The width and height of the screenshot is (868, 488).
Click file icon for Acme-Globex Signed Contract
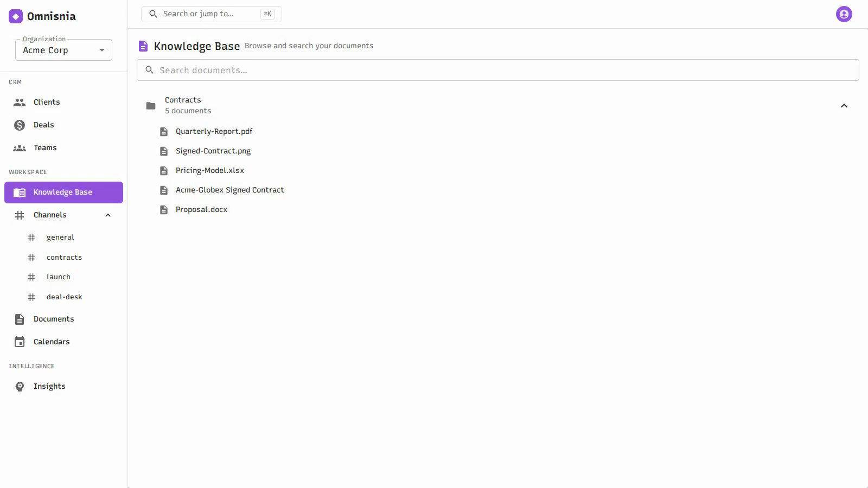tap(164, 190)
